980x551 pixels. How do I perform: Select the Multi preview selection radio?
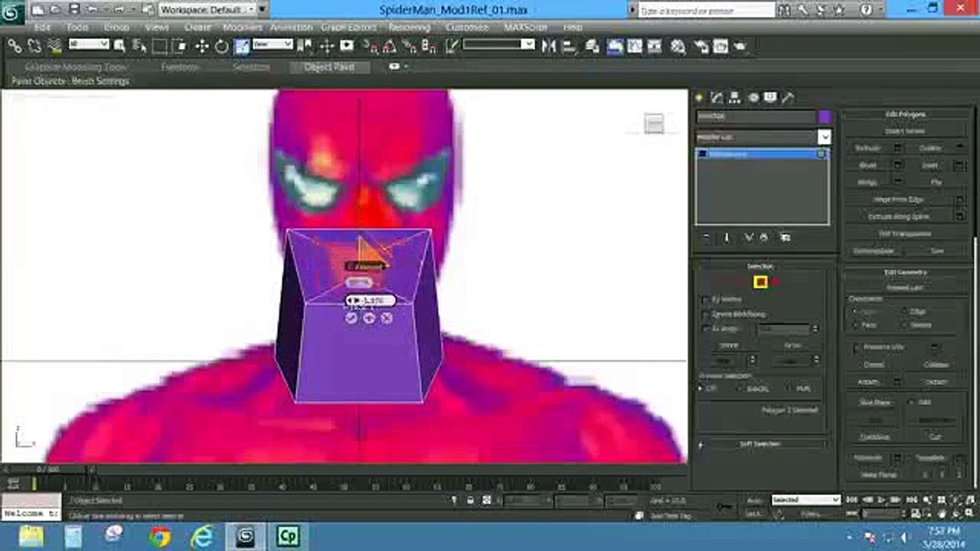pos(789,389)
